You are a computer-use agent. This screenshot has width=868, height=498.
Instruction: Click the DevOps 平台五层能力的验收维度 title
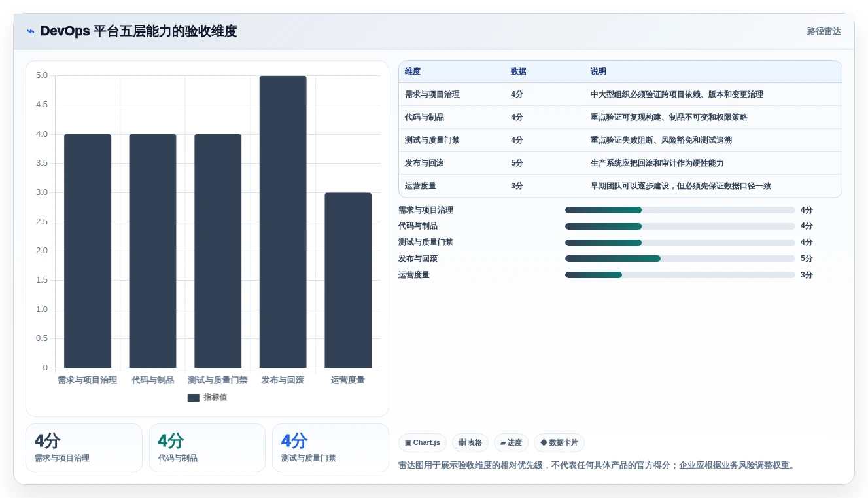[x=139, y=31]
